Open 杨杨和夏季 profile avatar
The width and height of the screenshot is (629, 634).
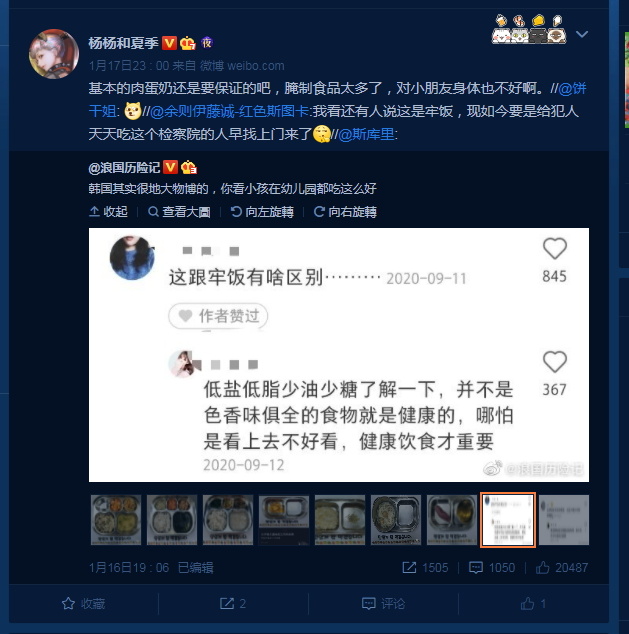coord(54,54)
